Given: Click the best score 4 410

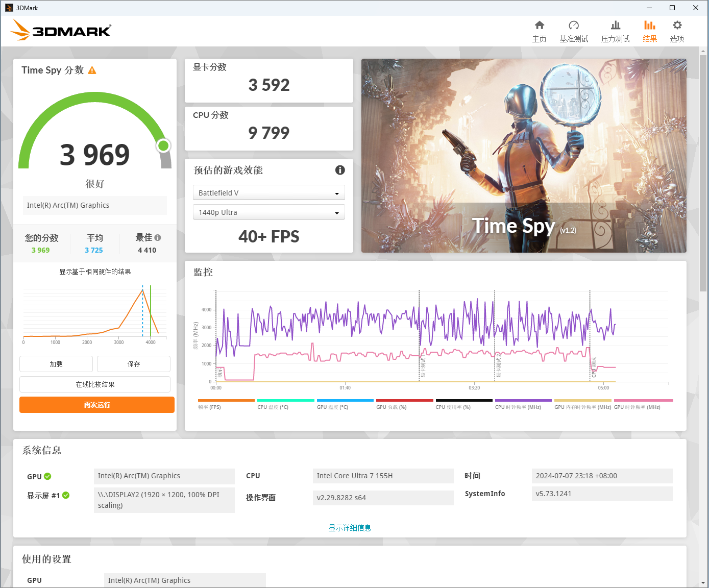Looking at the screenshot, I should pyautogui.click(x=147, y=250).
